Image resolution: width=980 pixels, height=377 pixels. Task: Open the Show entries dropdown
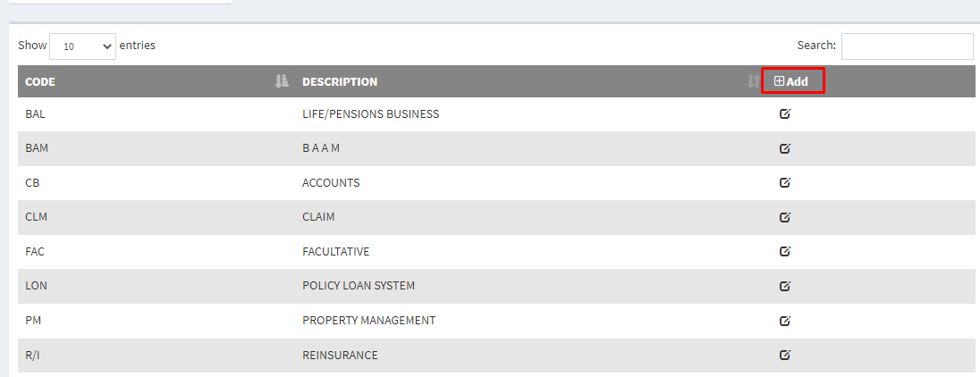click(x=83, y=46)
